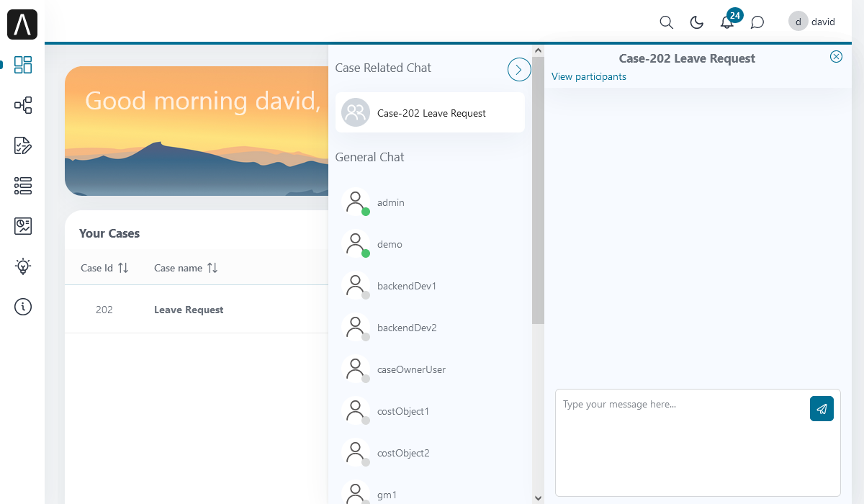Start chat with backendDev1

pyautogui.click(x=430, y=287)
